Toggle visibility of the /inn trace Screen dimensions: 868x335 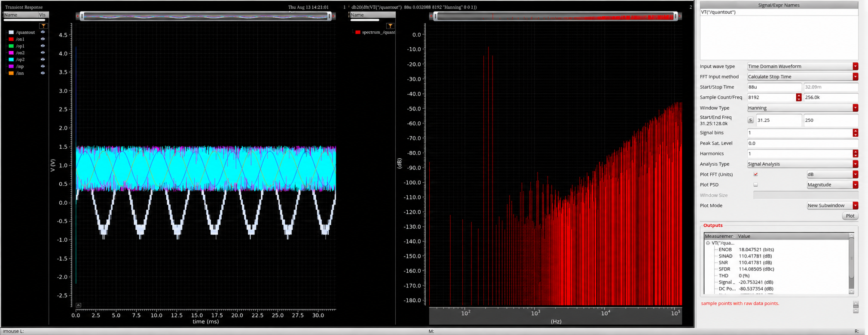click(43, 73)
